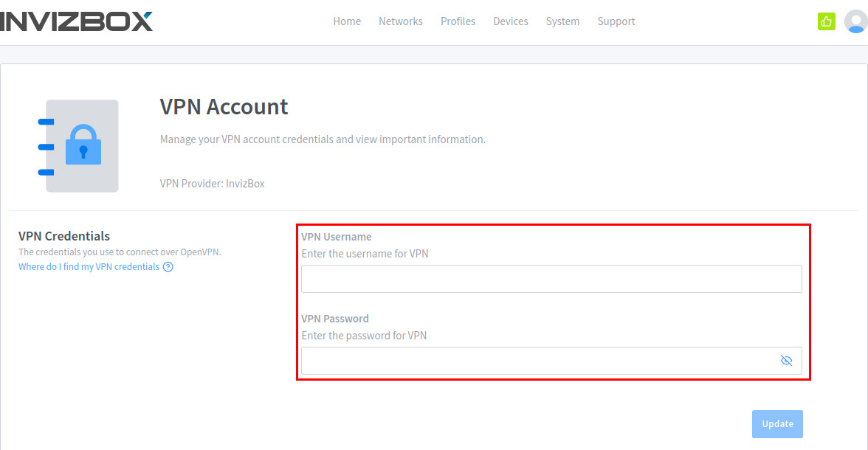Image resolution: width=868 pixels, height=450 pixels.
Task: Open the green thumbs-up status icon
Action: coord(826,21)
